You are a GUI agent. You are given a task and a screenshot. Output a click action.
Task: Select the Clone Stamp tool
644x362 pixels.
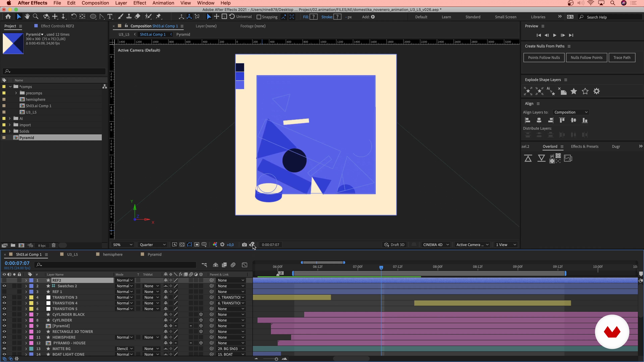click(129, 17)
